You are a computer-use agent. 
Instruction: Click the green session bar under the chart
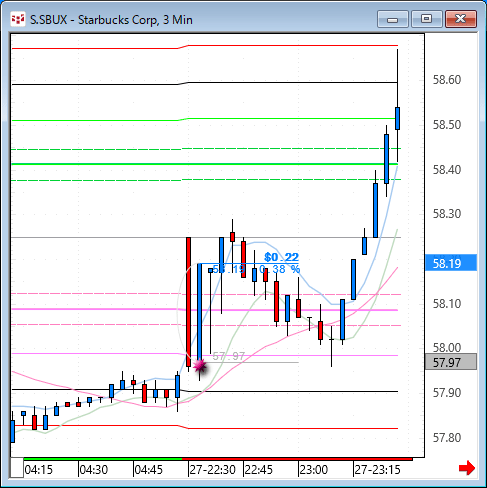(x=103, y=459)
